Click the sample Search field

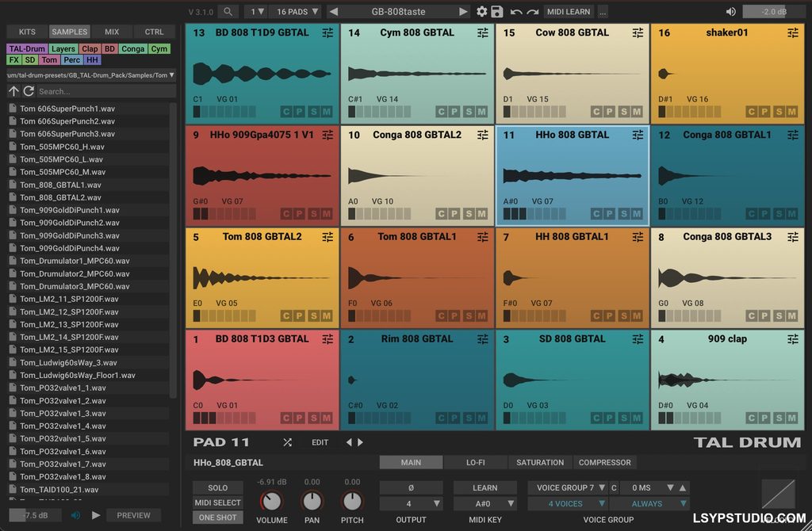[x=105, y=91]
